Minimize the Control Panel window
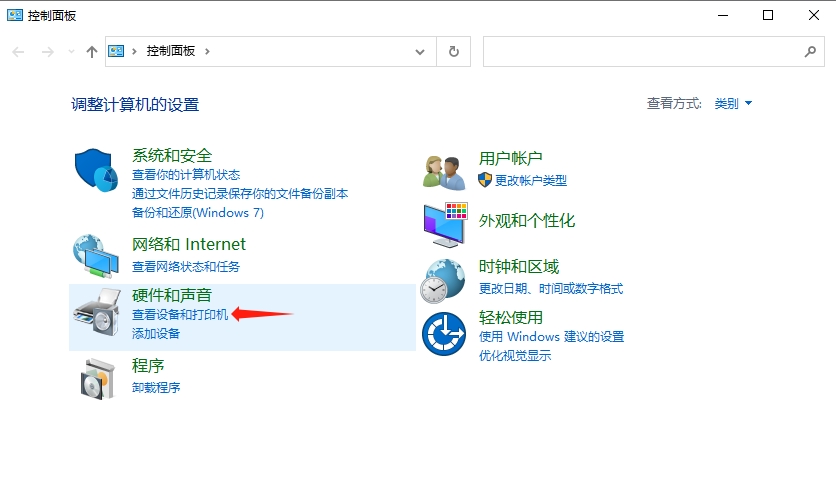This screenshot has height=495, width=836. coord(723,15)
